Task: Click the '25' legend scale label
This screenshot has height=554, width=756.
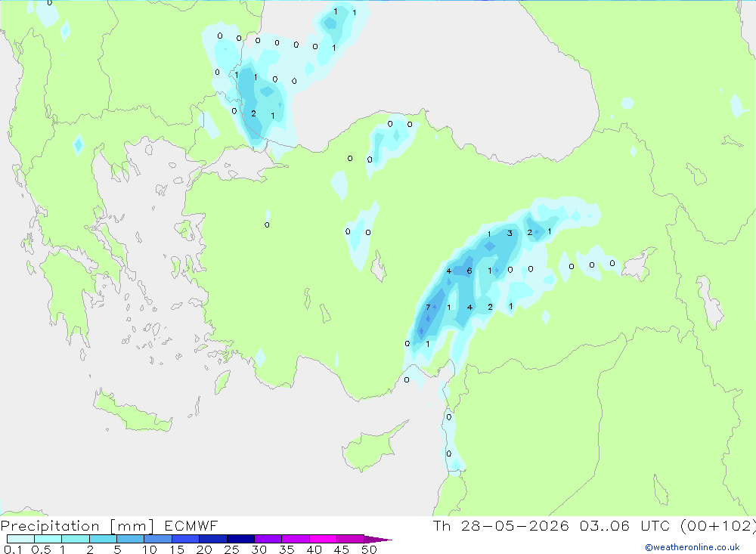Action: (x=231, y=549)
